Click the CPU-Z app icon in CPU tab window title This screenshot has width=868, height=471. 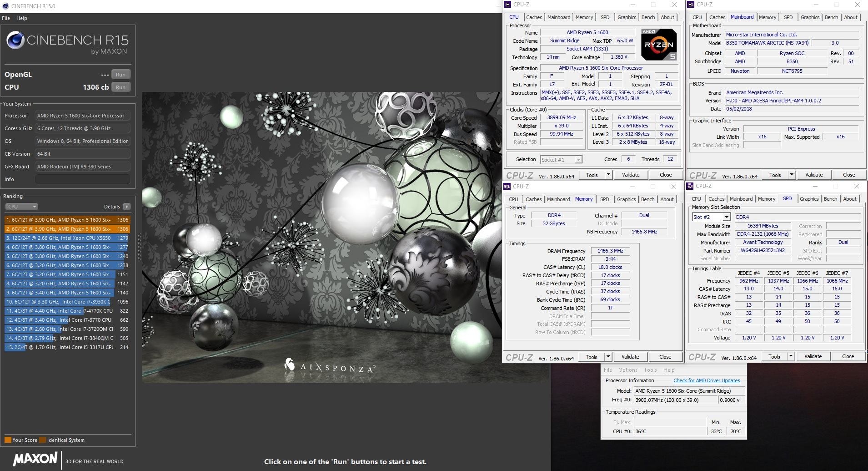click(508, 5)
